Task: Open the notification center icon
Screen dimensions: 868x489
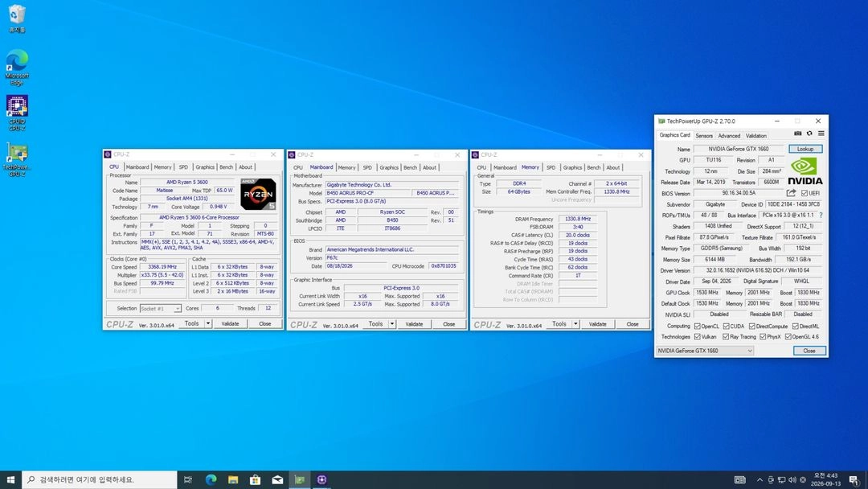Action: [854, 479]
